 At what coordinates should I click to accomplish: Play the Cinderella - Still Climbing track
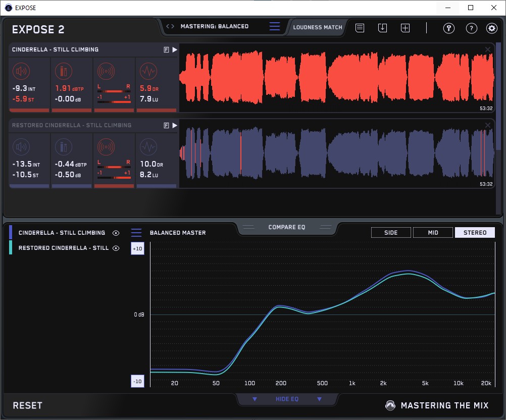tap(175, 49)
